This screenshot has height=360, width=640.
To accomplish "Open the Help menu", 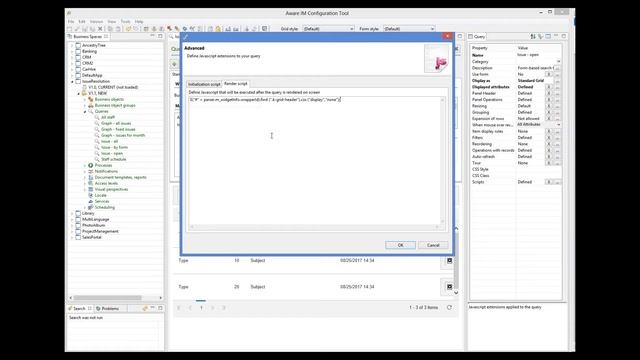I will coord(139,22).
